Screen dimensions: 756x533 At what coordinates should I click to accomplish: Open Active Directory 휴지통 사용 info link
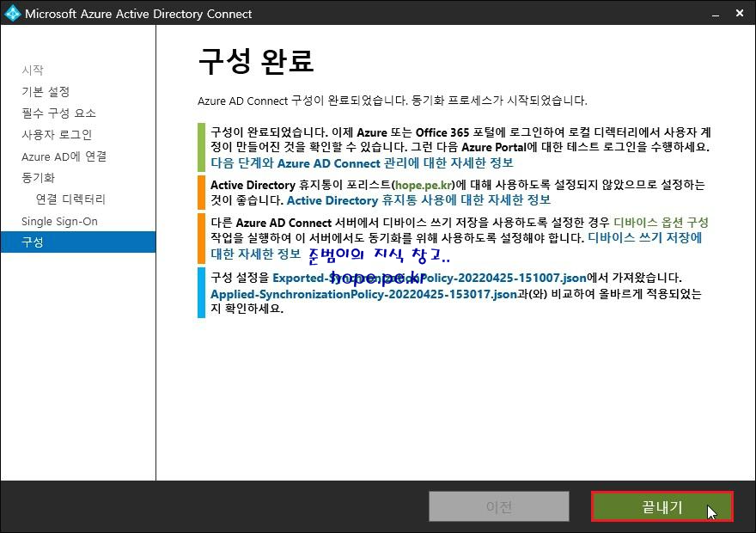418,200
